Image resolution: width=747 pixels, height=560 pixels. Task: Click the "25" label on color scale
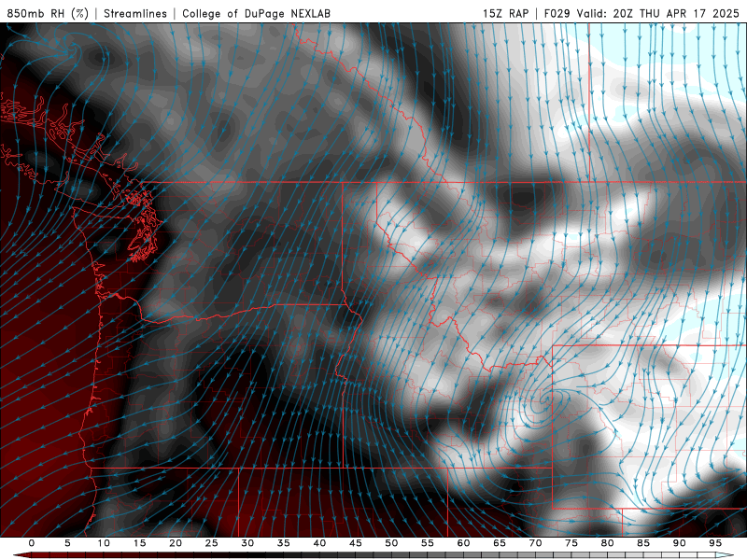click(x=212, y=543)
